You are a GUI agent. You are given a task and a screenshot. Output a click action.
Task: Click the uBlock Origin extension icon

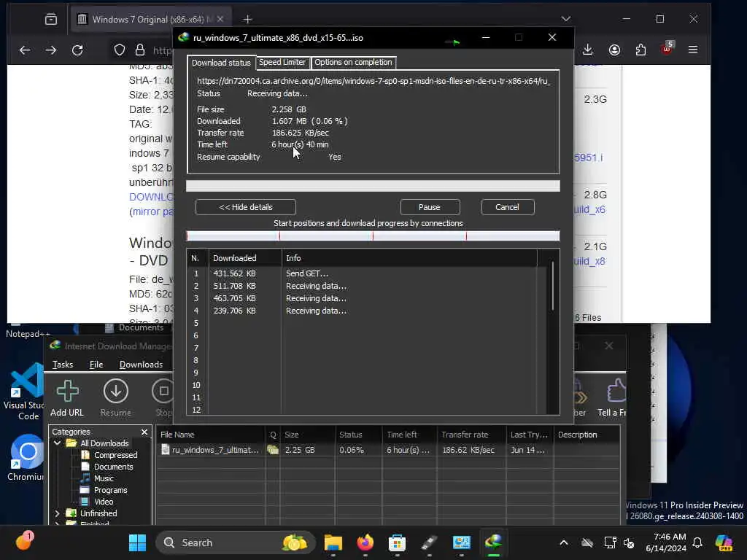tap(667, 48)
